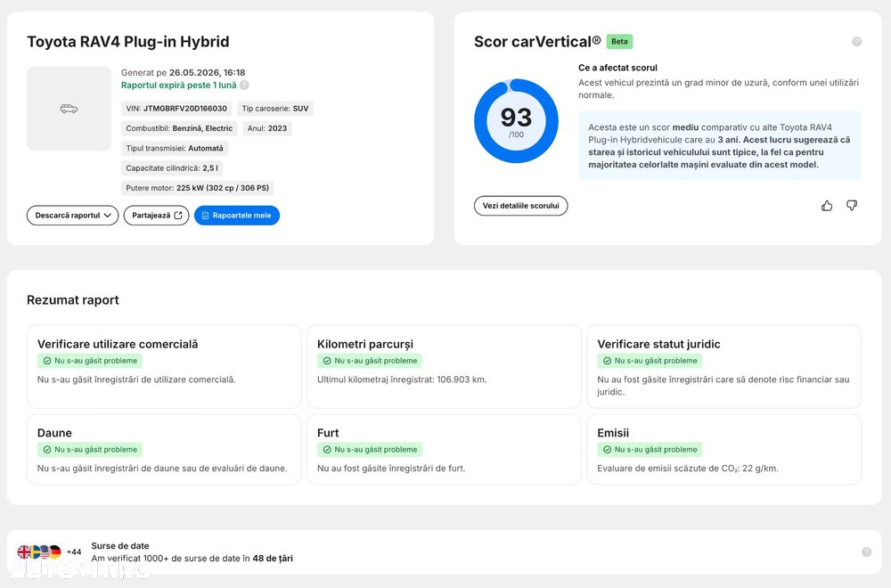This screenshot has height=588, width=891.
Task: Click check icon under Emisii
Action: (608, 449)
